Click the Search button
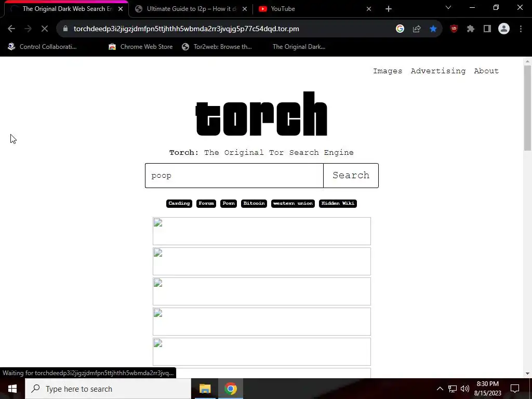Screen dimensions: 532x399 pos(351,176)
